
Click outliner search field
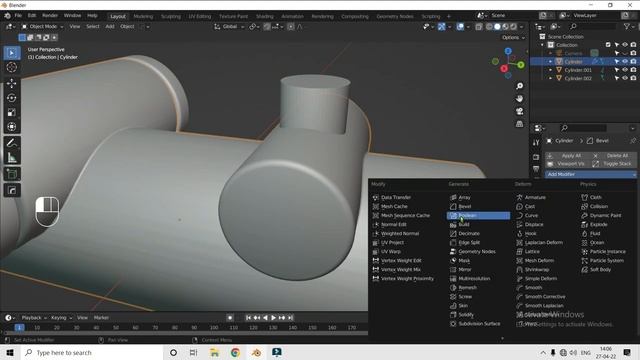(x=594, y=27)
